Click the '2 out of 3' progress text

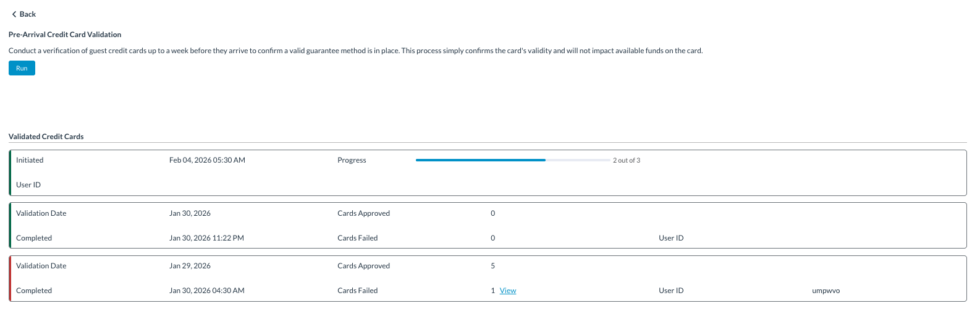point(627,160)
